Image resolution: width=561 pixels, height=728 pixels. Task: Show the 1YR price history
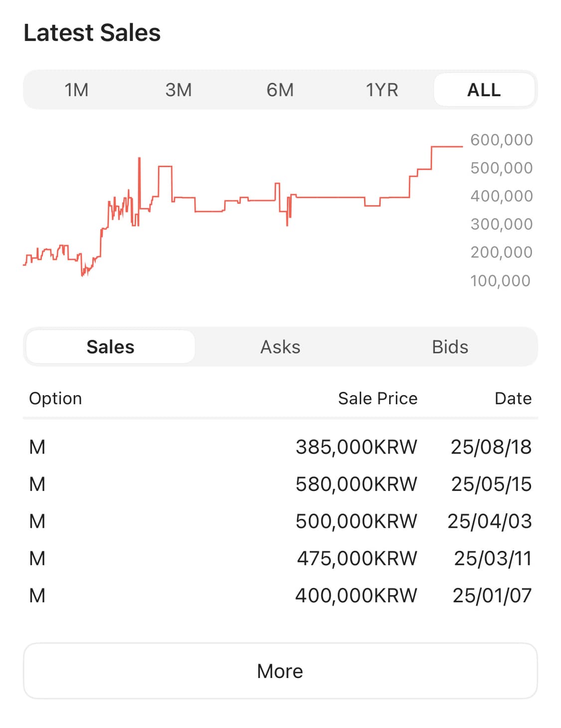pos(382,90)
